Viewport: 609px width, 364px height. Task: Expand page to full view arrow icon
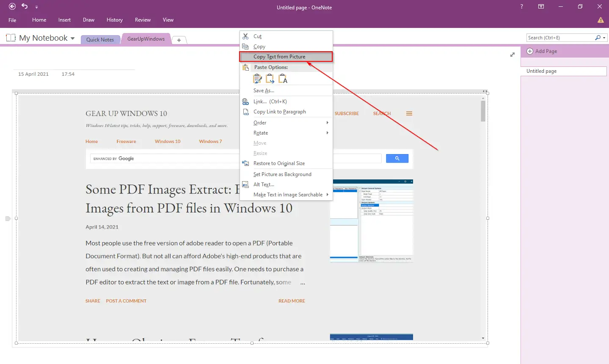click(513, 55)
